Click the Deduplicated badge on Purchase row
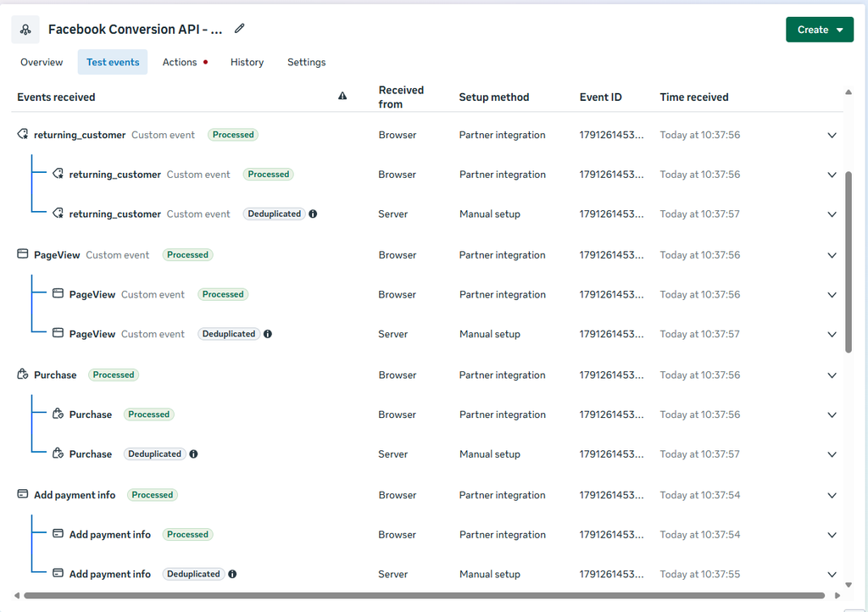This screenshot has height=612, width=868. (154, 453)
